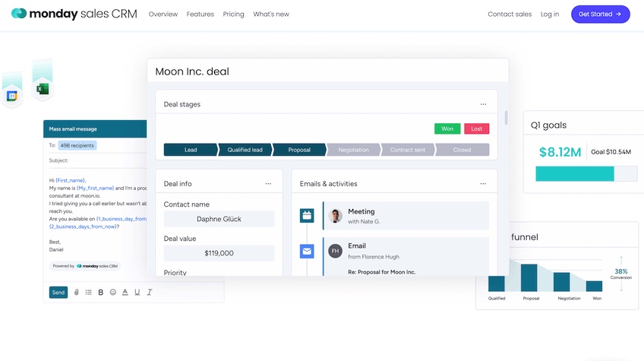
Task: Click the Excel integration icon
Action: (43, 88)
